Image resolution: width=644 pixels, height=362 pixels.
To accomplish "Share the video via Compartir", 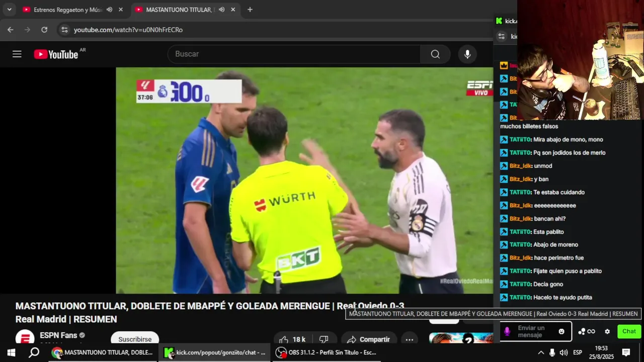I will coord(368,339).
